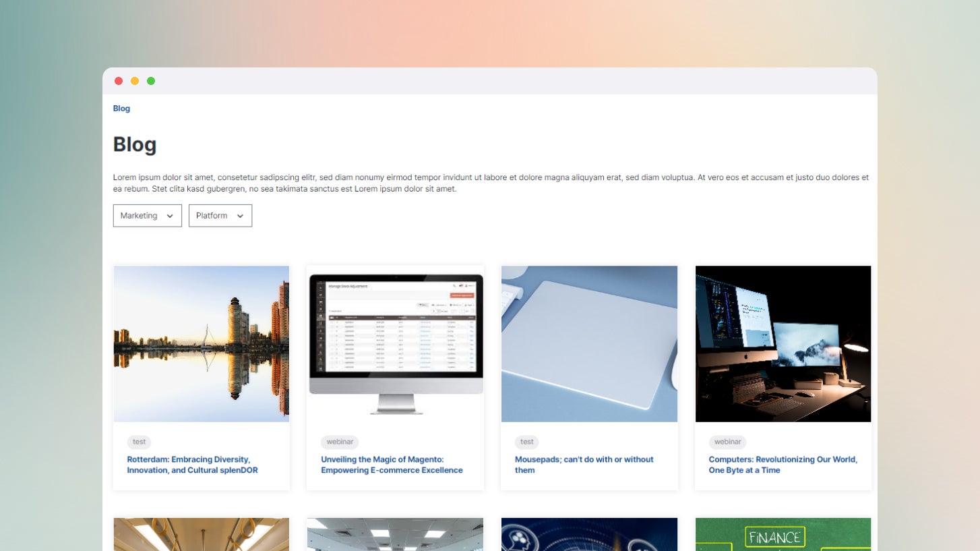Open the mousepad article thumbnail
The width and height of the screenshot is (980, 551).
589,344
